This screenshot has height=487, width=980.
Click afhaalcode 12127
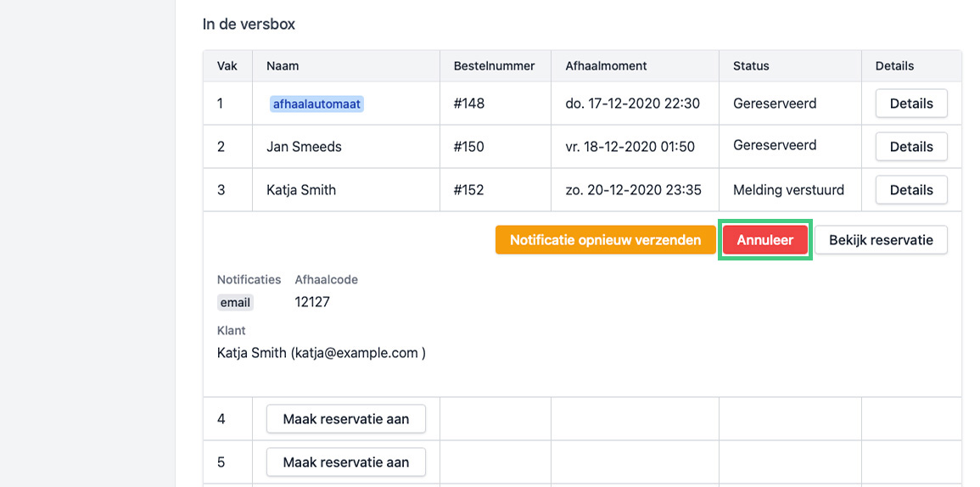(312, 302)
